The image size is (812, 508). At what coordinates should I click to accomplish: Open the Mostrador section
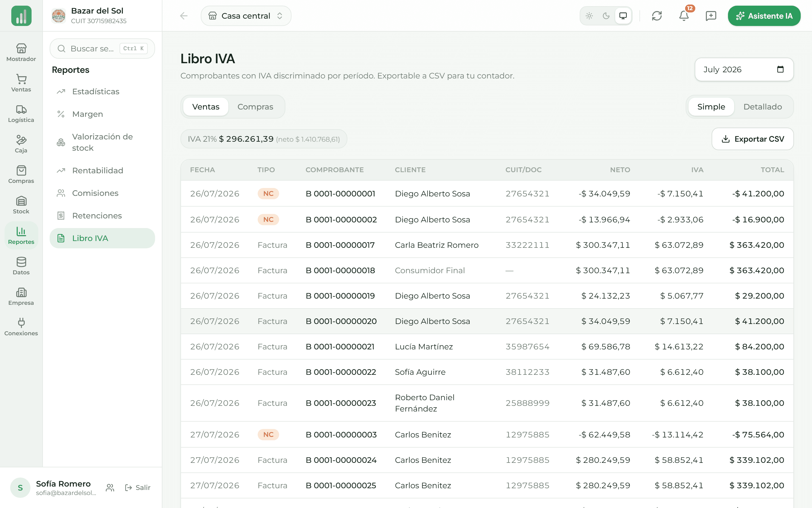coord(21,52)
